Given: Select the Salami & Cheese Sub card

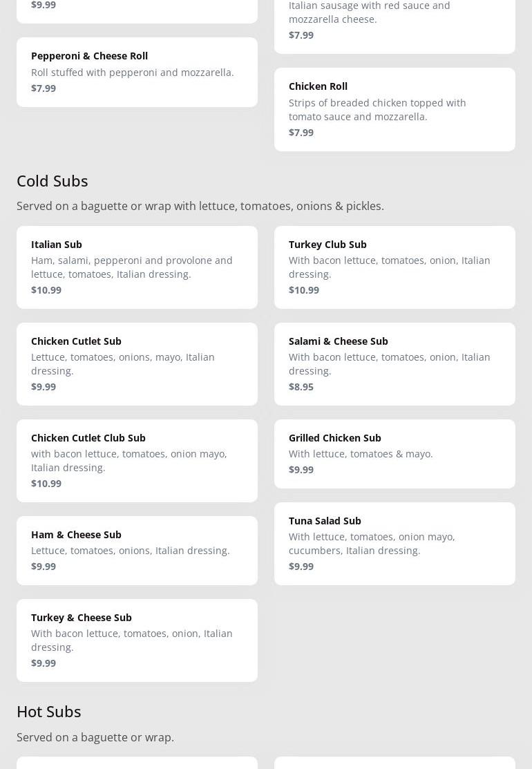Looking at the screenshot, I should [395, 363].
